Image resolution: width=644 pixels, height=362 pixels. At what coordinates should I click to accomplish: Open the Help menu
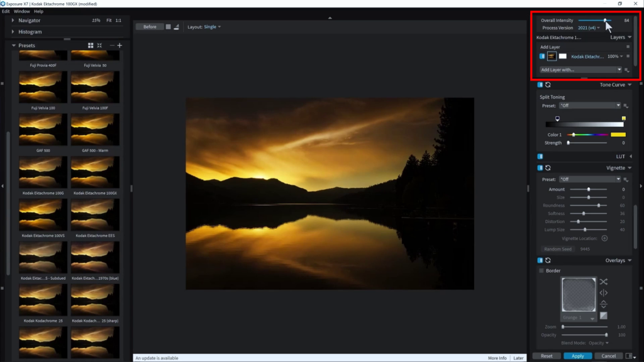click(39, 11)
